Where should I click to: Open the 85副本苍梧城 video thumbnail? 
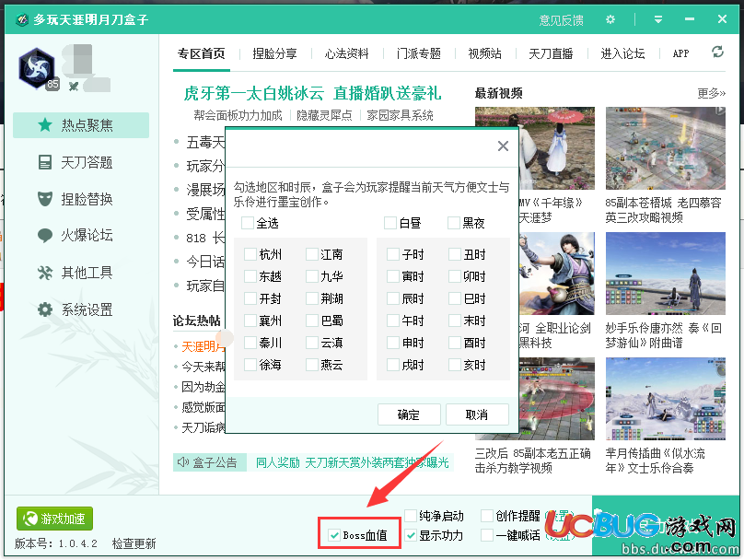click(x=665, y=148)
